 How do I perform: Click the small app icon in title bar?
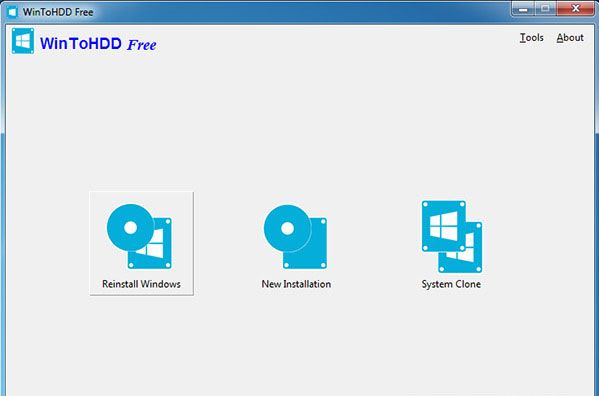(x=12, y=12)
